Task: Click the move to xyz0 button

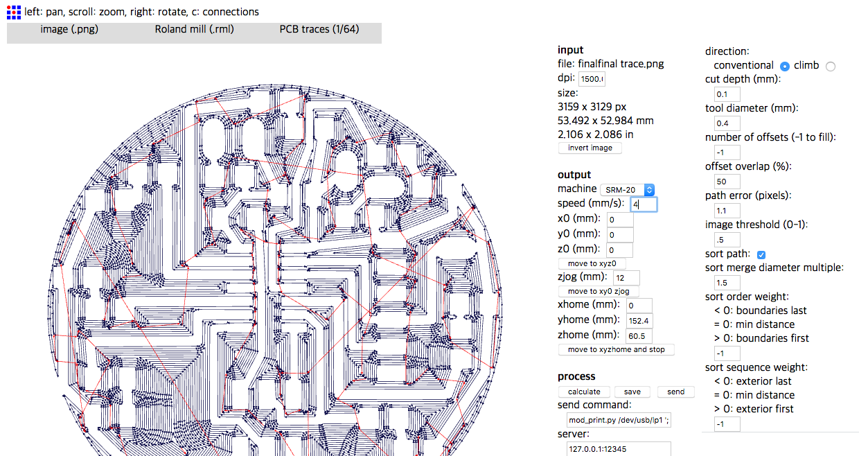Action: point(592,263)
